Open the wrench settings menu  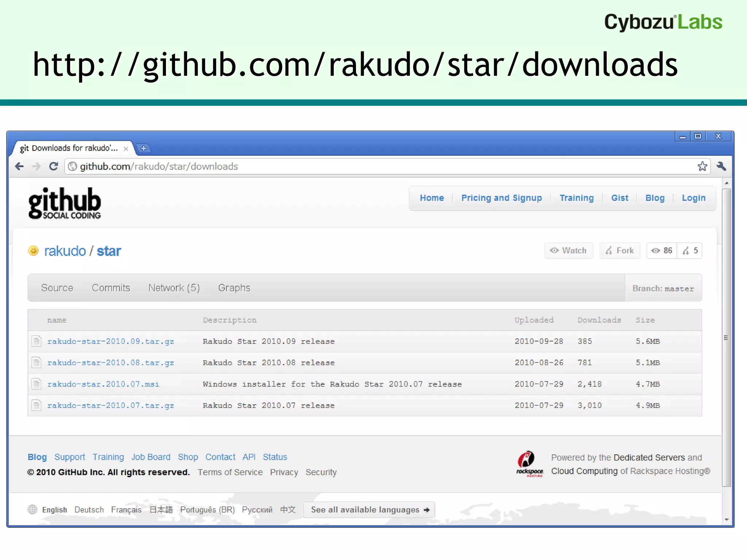coord(721,166)
